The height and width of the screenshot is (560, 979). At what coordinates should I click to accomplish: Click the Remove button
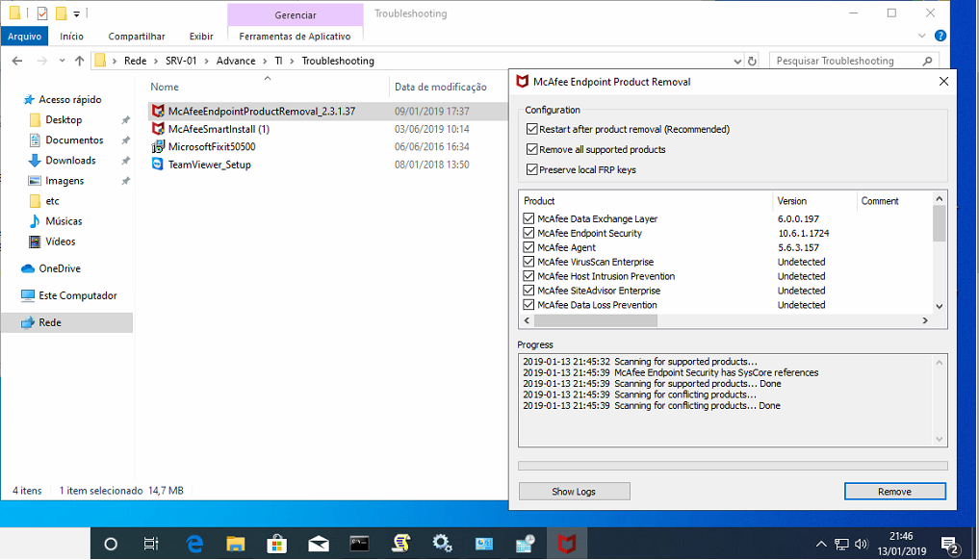pos(894,492)
